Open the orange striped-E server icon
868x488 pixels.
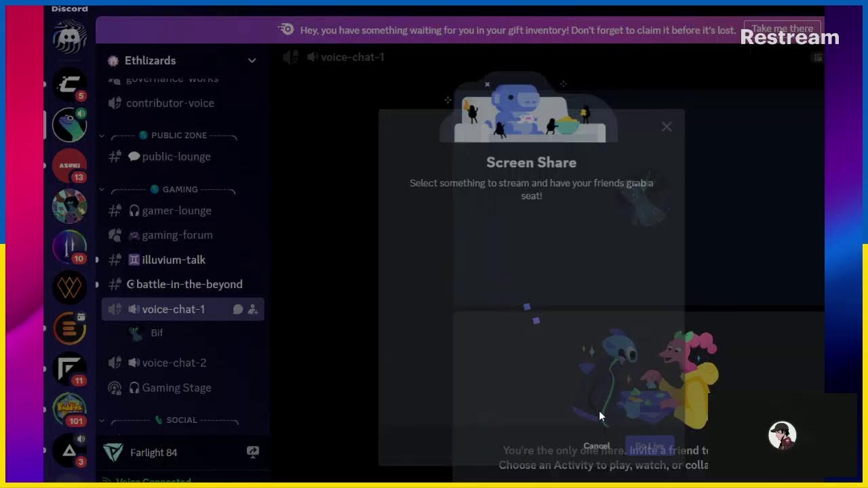[69, 328]
